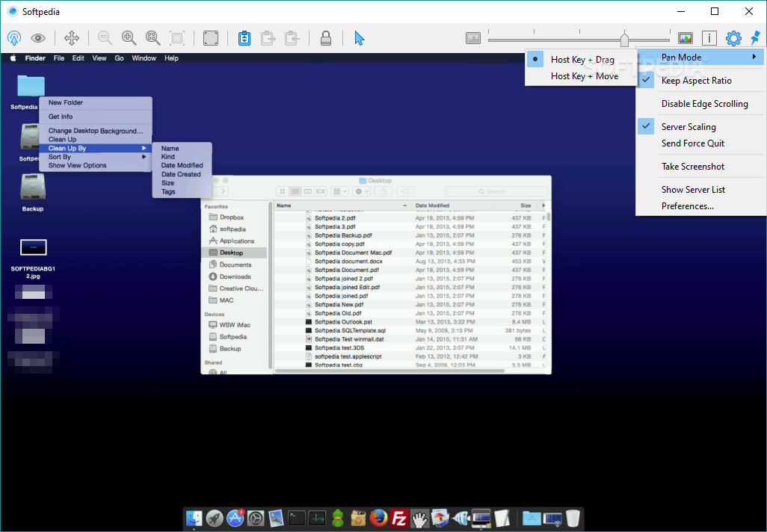The height and width of the screenshot is (532, 767).
Task: Click Finder list vertical scrollbar
Action: tap(549, 217)
